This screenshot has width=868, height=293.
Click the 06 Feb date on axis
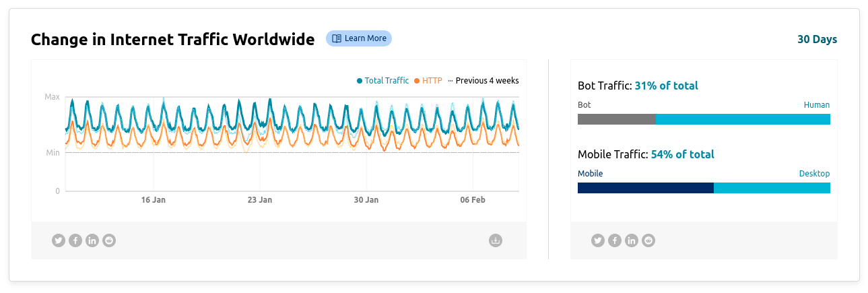coord(473,200)
